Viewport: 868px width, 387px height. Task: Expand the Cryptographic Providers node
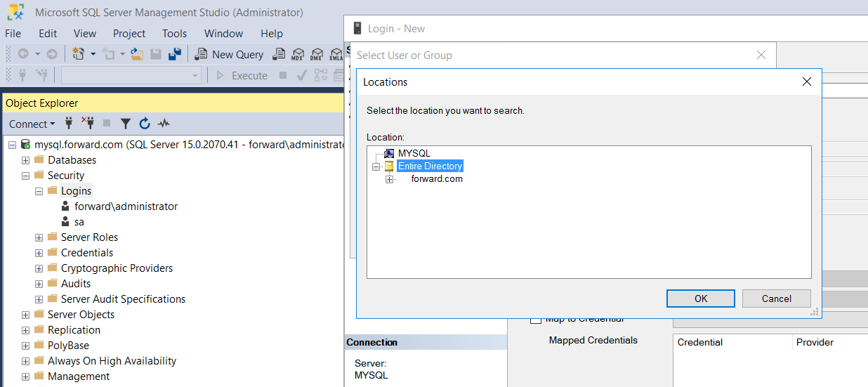[x=39, y=268]
